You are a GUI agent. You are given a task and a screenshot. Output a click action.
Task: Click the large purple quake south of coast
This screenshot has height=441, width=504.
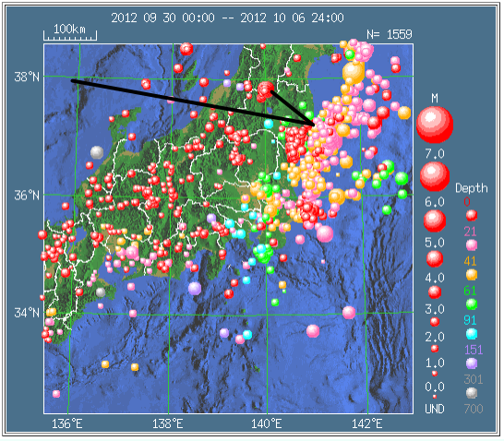click(x=195, y=289)
